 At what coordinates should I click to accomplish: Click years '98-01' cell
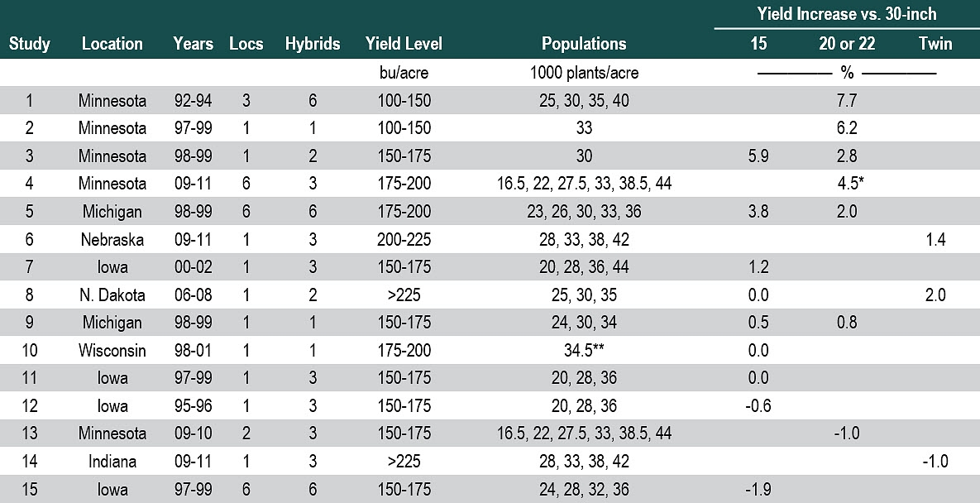(x=194, y=350)
